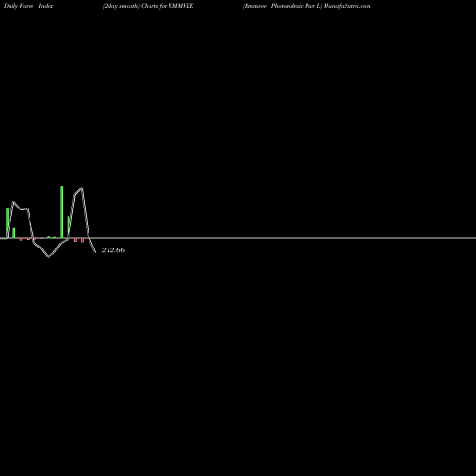Click the 'MunafaSutra.com' text in header
The width and height of the screenshot is (476, 476).
pos(347,6)
